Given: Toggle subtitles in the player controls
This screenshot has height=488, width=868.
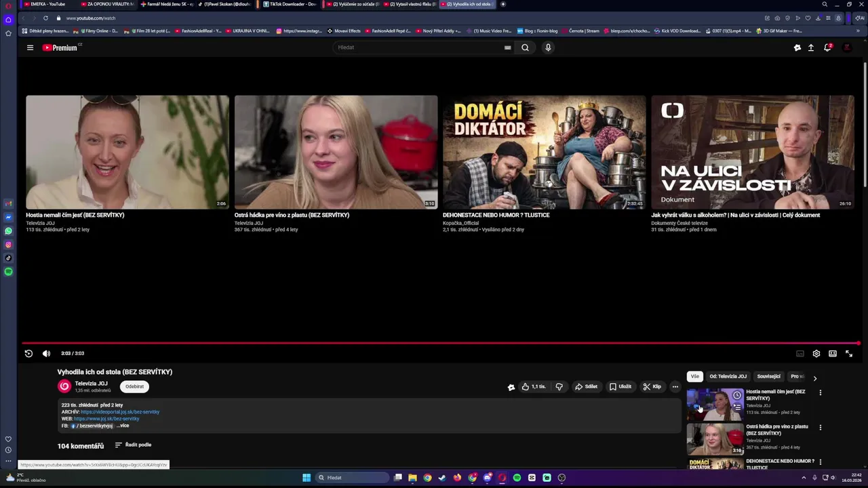Looking at the screenshot, I should click(800, 353).
